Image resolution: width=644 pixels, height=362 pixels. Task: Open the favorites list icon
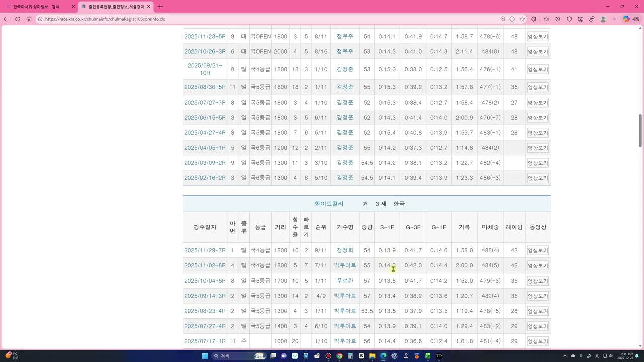pos(546,19)
